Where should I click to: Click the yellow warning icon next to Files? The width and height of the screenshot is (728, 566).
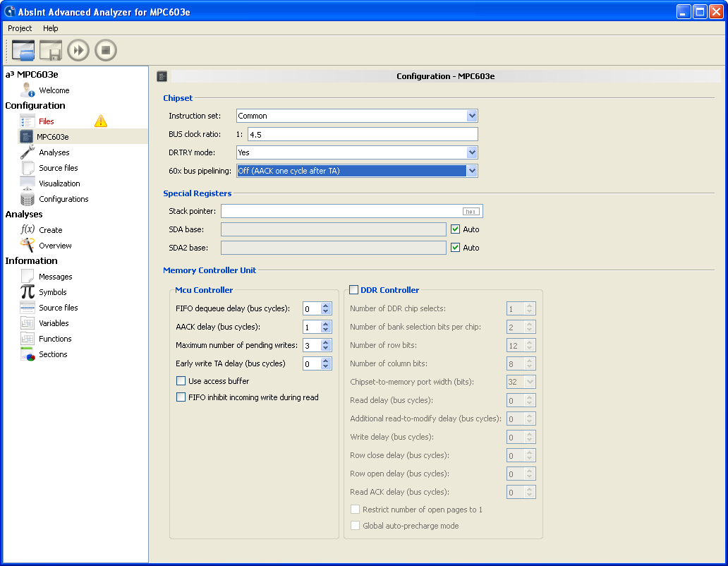101,121
